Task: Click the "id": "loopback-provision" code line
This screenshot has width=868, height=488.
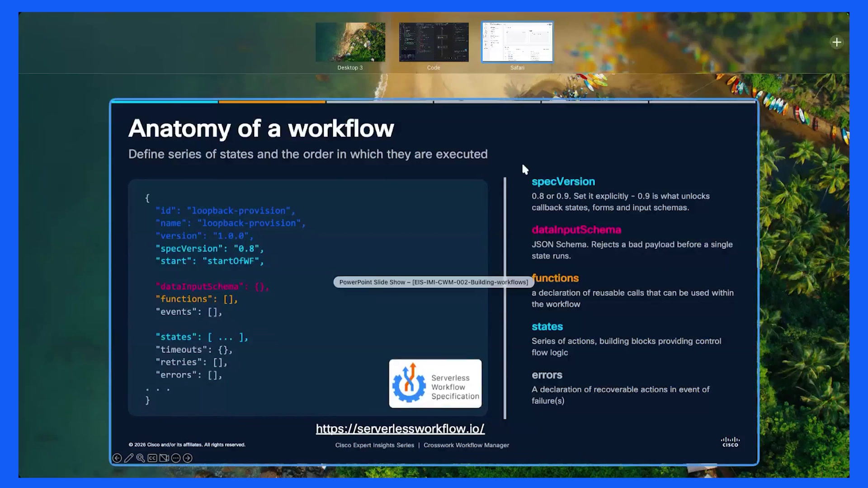Action: click(x=226, y=211)
